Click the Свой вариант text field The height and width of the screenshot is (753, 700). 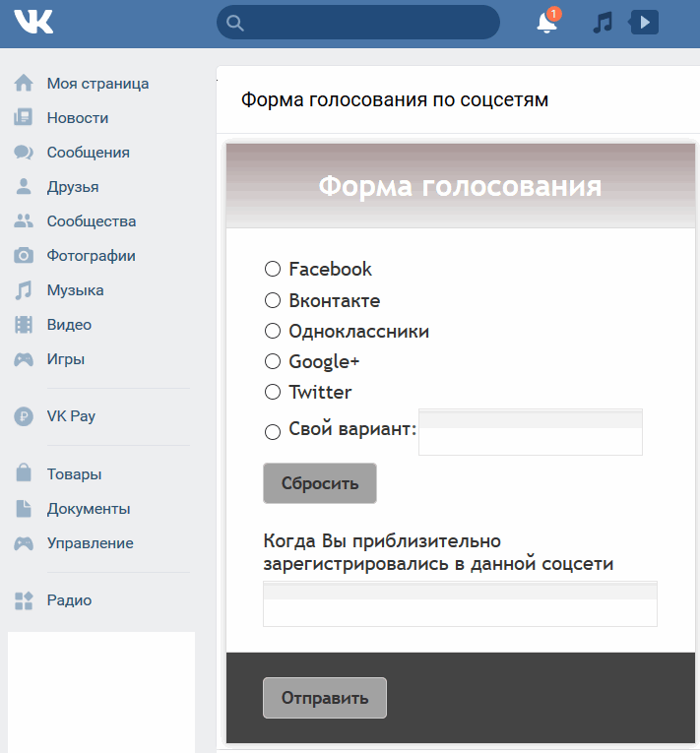(531, 432)
